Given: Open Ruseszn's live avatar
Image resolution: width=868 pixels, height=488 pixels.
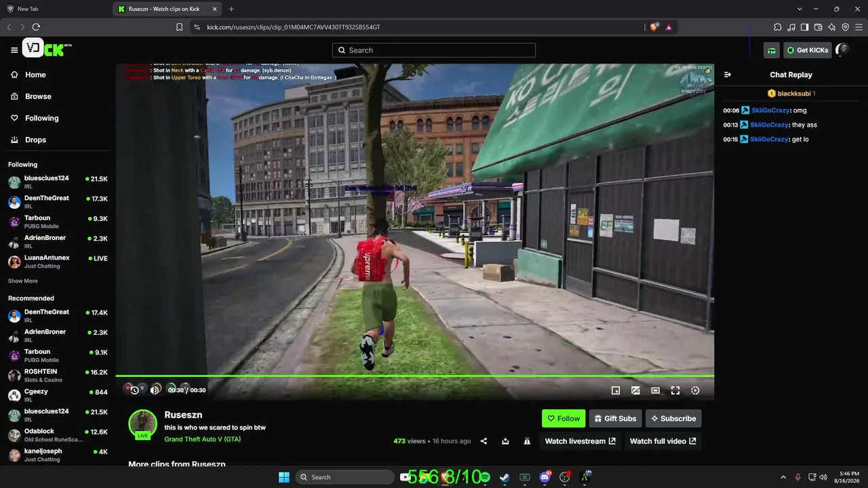Looking at the screenshot, I should pos(142,424).
